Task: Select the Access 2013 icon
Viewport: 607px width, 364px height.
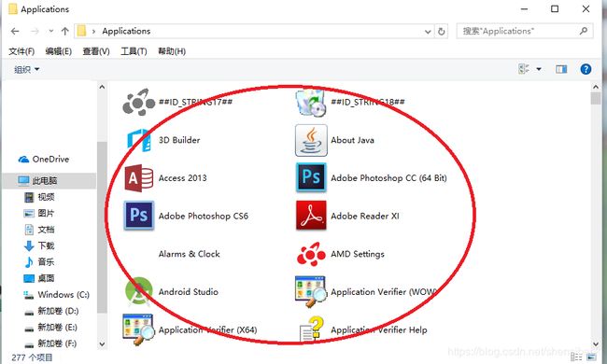Action: point(138,178)
